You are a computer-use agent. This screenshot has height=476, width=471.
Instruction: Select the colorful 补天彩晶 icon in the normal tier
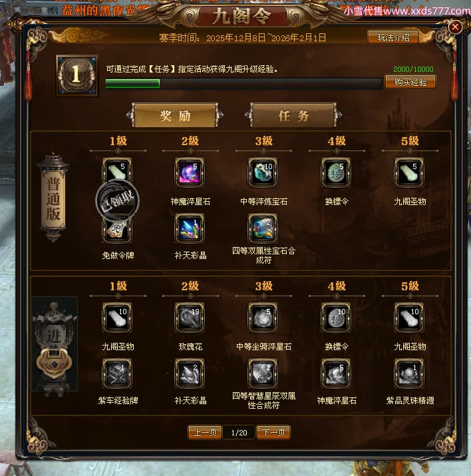tap(190, 228)
